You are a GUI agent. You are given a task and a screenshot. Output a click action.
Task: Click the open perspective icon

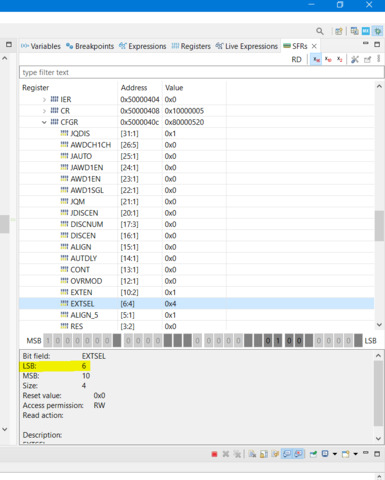coord(339,31)
